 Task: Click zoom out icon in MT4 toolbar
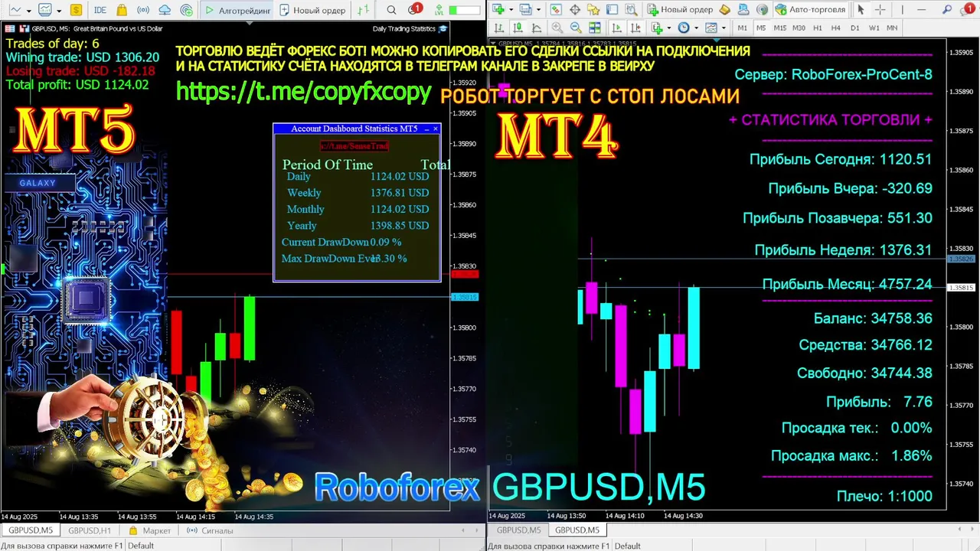point(576,28)
